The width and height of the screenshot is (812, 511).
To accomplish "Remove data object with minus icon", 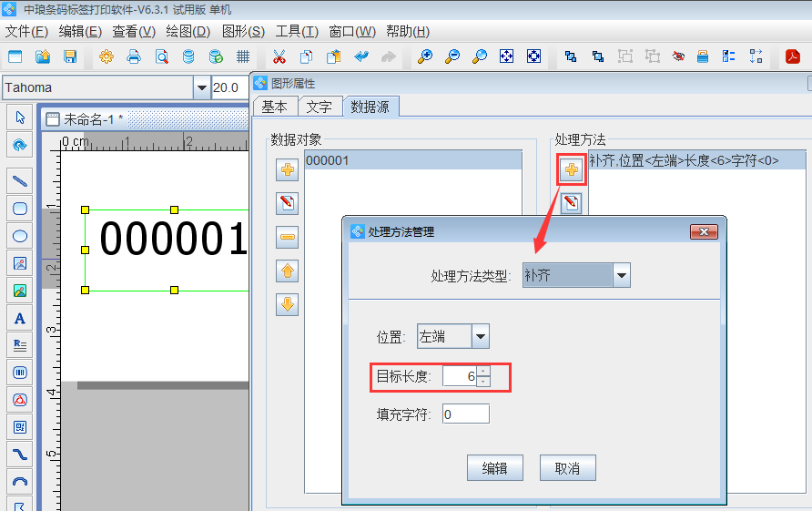I will coord(288,237).
